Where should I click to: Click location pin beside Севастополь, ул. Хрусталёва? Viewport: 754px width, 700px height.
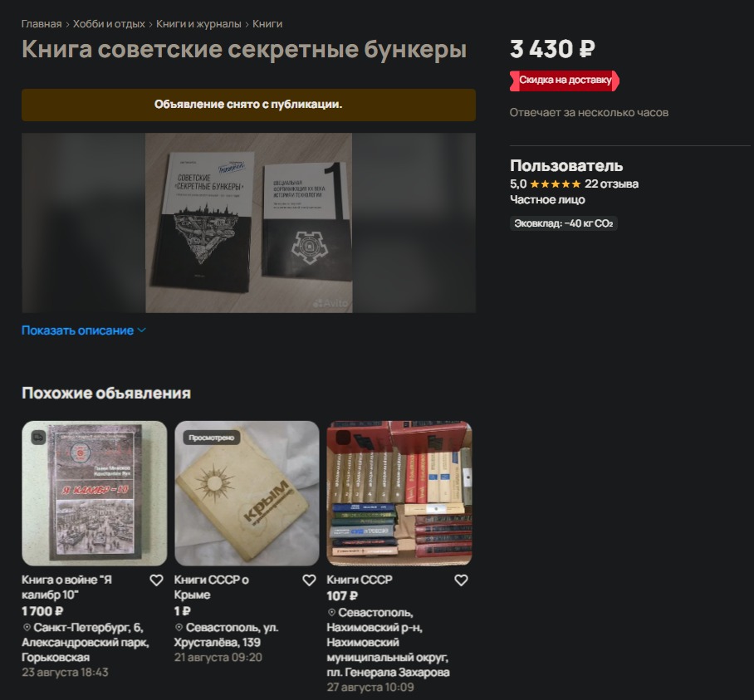pyautogui.click(x=179, y=628)
